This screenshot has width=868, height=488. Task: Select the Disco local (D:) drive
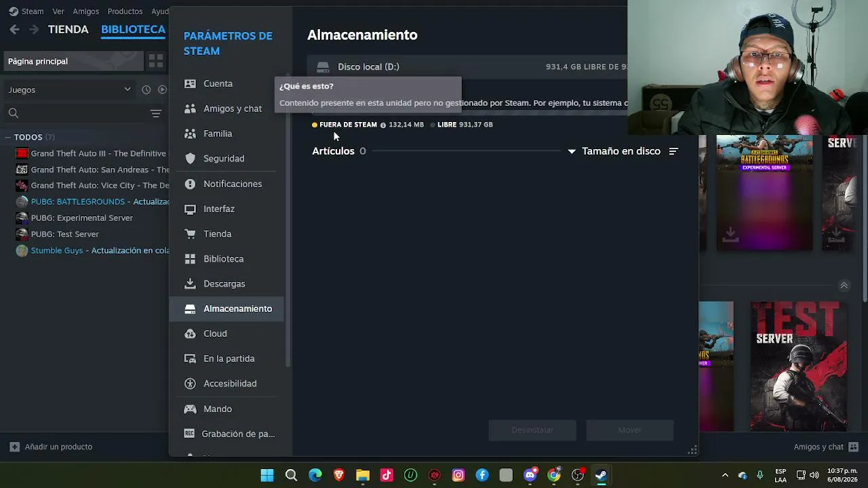[x=468, y=66]
